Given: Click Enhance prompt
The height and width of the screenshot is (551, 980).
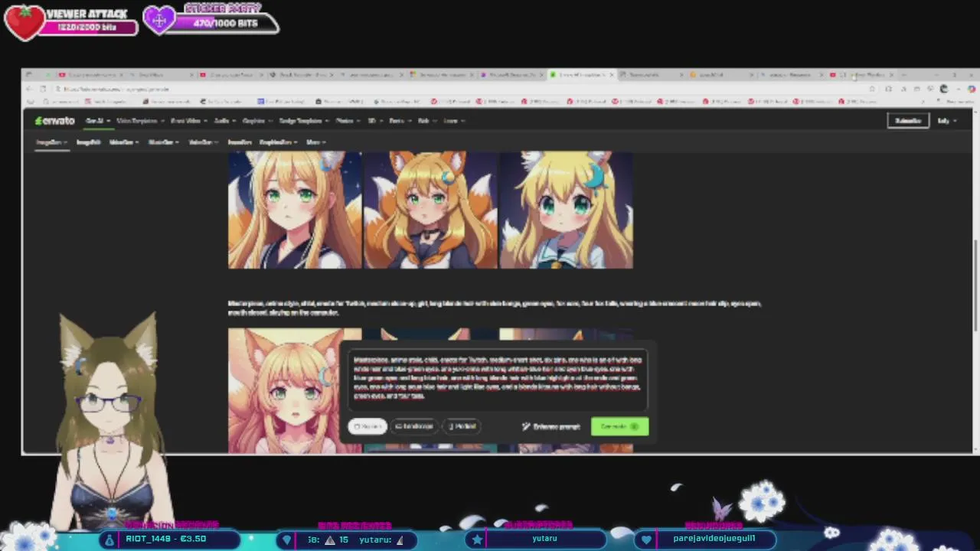Looking at the screenshot, I should (x=551, y=426).
